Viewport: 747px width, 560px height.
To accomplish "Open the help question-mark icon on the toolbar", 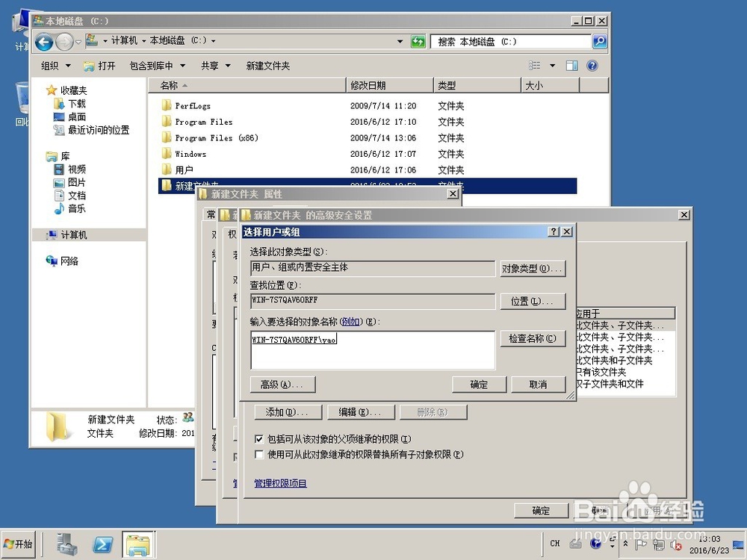I will point(592,66).
